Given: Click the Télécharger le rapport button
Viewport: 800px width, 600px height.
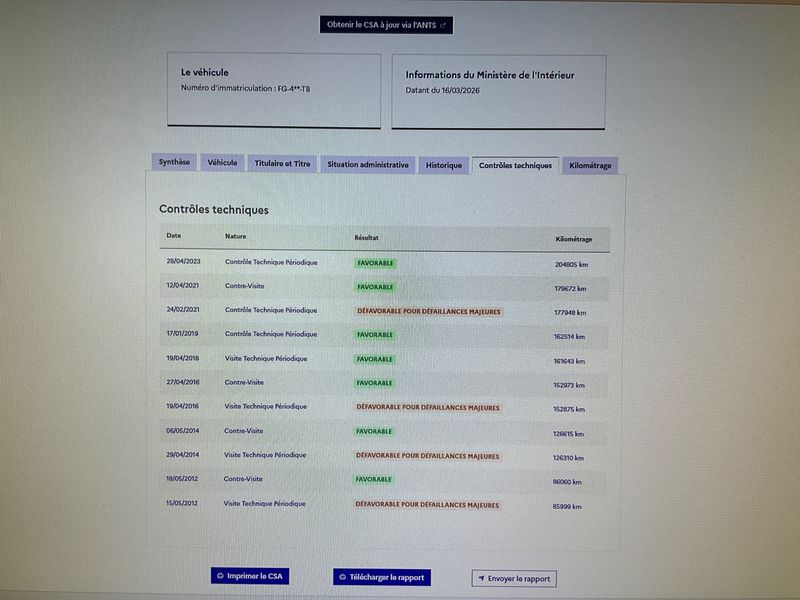Looking at the screenshot, I should tap(382, 577).
